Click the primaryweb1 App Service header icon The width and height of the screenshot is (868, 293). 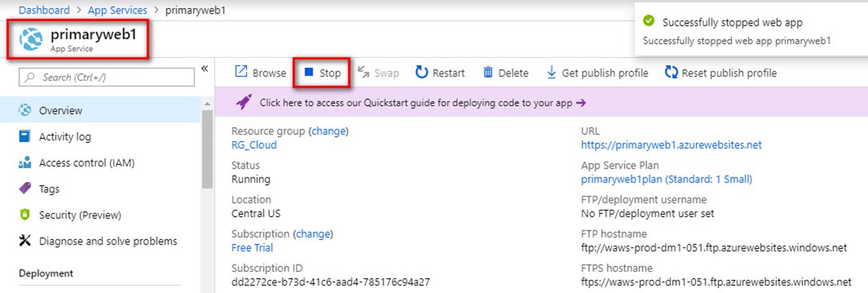(31, 40)
